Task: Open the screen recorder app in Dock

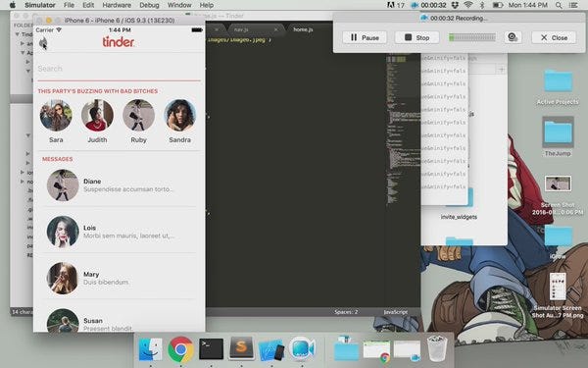Action: pos(302,348)
